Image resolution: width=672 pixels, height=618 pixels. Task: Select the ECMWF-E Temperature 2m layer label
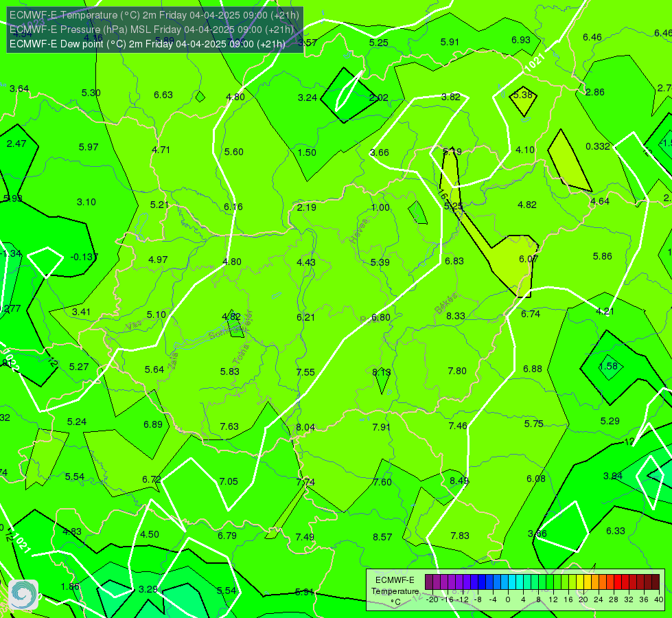pos(154,15)
